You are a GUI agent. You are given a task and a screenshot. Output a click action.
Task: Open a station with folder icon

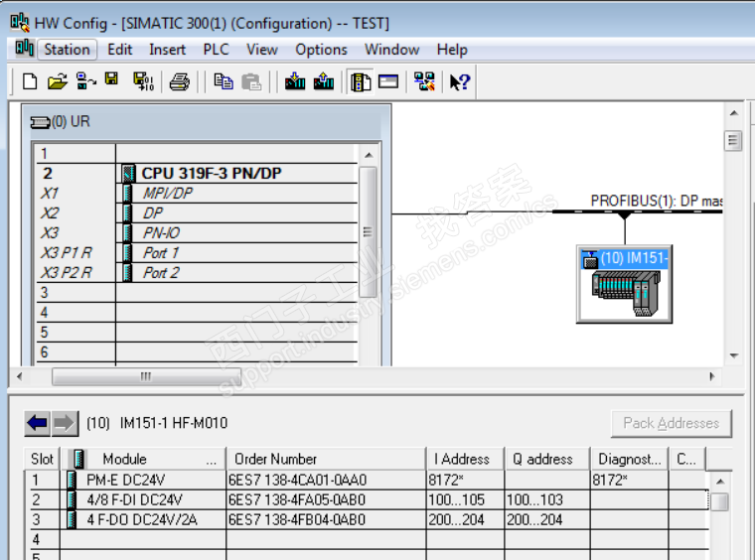coord(58,81)
